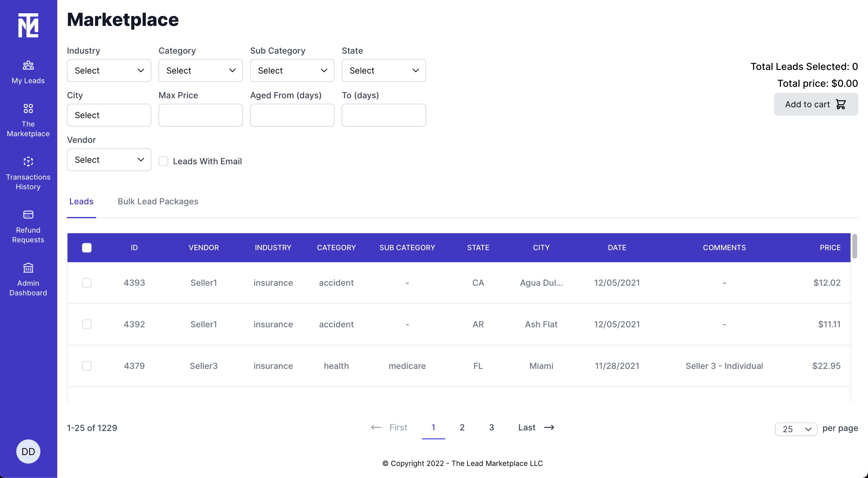Select lead 4379 row checkbox
Image resolution: width=868 pixels, height=478 pixels.
(86, 366)
